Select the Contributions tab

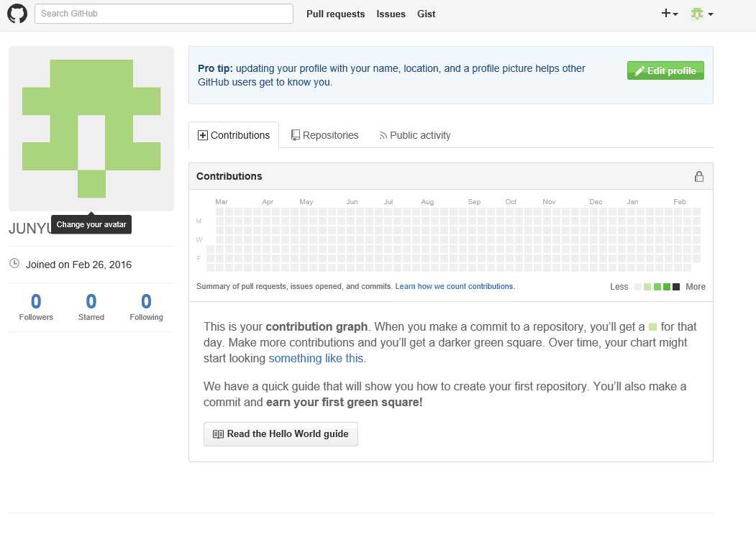point(234,135)
